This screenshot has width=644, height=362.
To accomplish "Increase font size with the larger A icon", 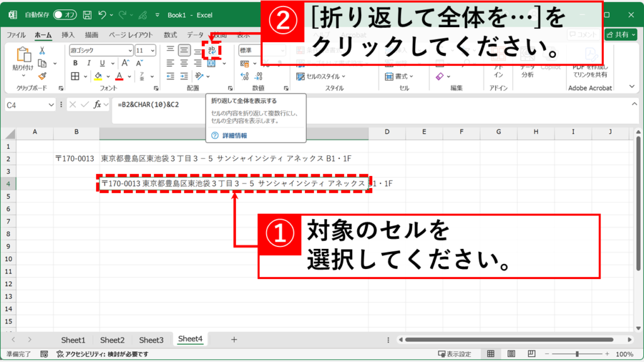I will tap(125, 63).
